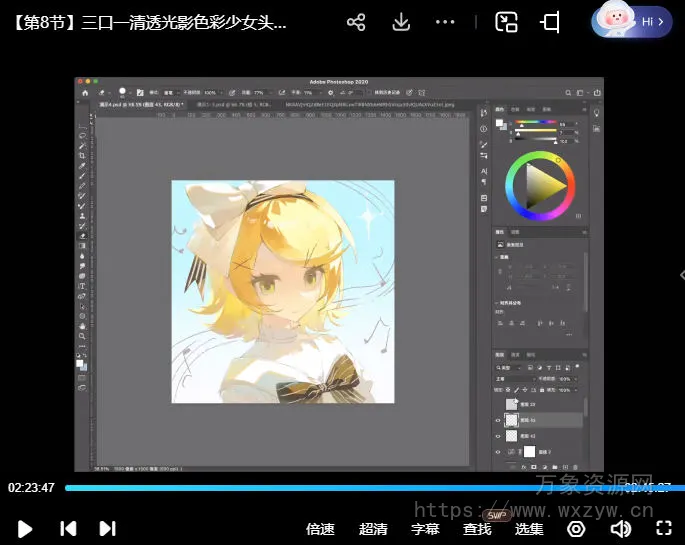Open the 选集 episode list
This screenshot has width=685, height=545.
tap(530, 528)
